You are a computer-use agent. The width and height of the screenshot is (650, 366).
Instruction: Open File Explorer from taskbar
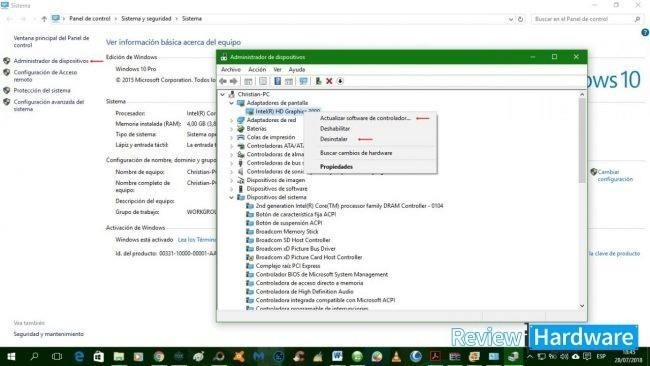click(119, 356)
